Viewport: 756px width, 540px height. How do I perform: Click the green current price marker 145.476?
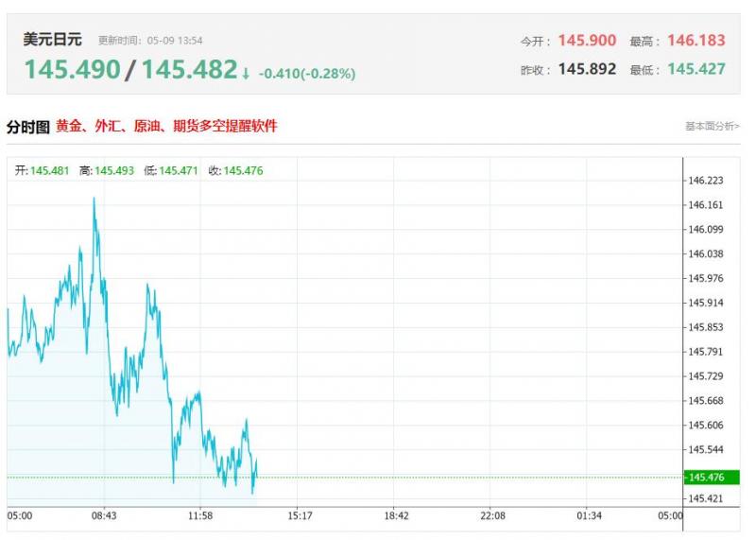(x=712, y=478)
